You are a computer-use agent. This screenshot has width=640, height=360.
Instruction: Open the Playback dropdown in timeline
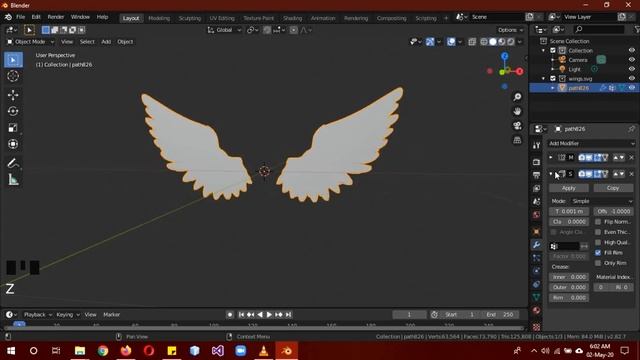click(x=38, y=315)
